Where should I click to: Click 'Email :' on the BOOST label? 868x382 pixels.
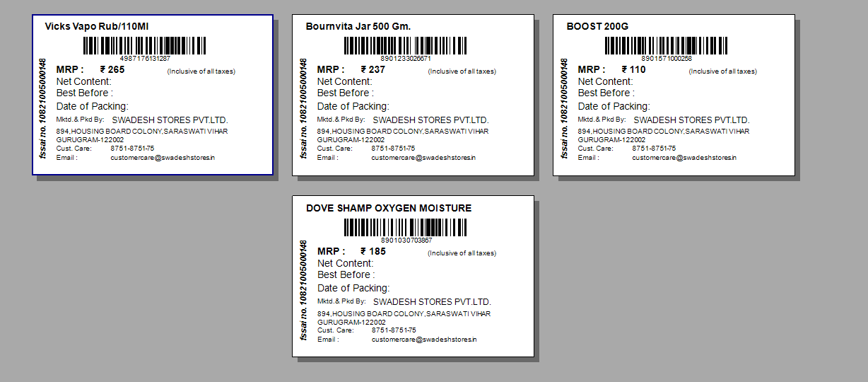588,158
